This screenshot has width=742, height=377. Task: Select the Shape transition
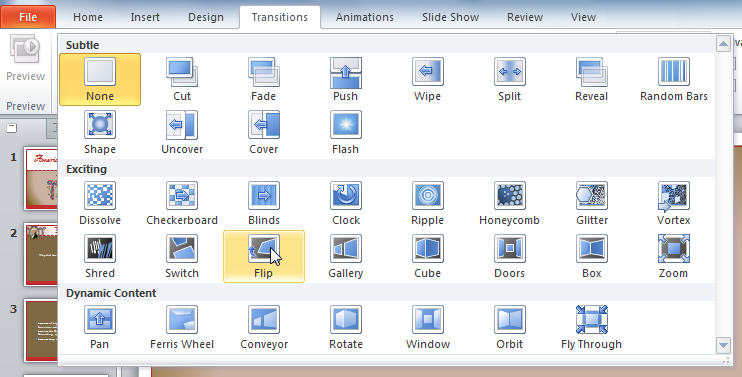tap(100, 132)
